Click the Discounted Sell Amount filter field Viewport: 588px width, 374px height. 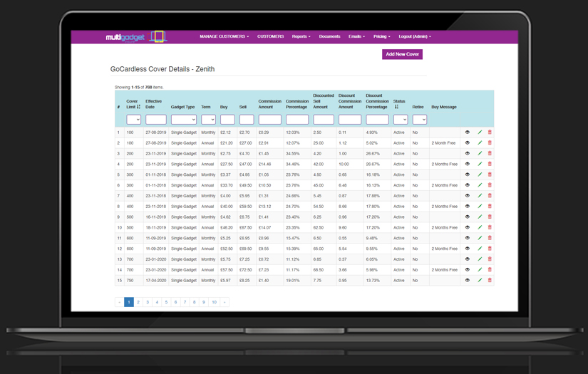[324, 120]
